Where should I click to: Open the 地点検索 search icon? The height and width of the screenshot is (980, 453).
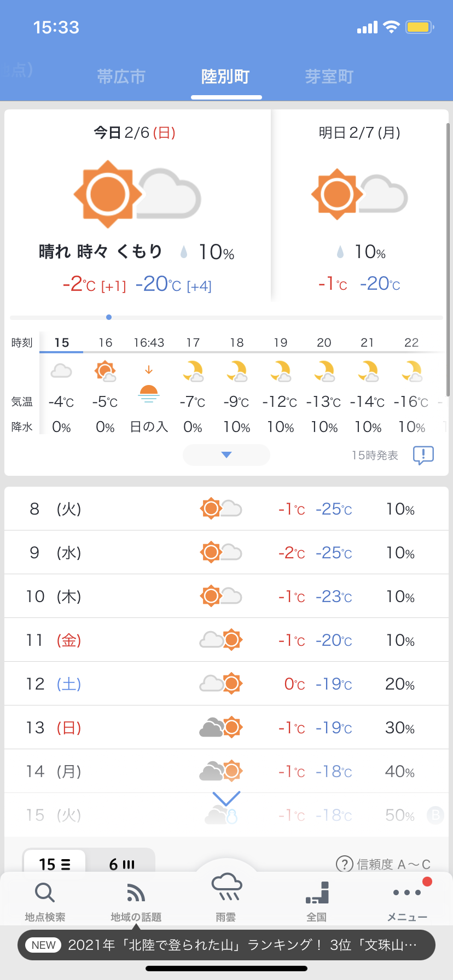pyautogui.click(x=45, y=893)
